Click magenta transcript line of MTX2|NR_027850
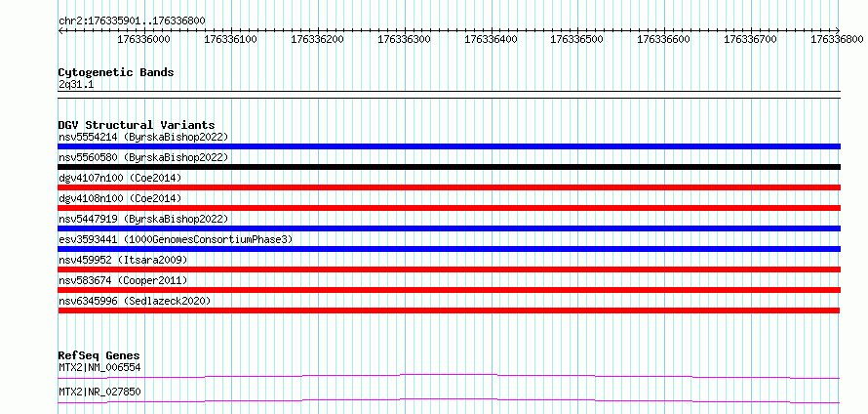Screen dimensions: 868x414 [x=449, y=400]
